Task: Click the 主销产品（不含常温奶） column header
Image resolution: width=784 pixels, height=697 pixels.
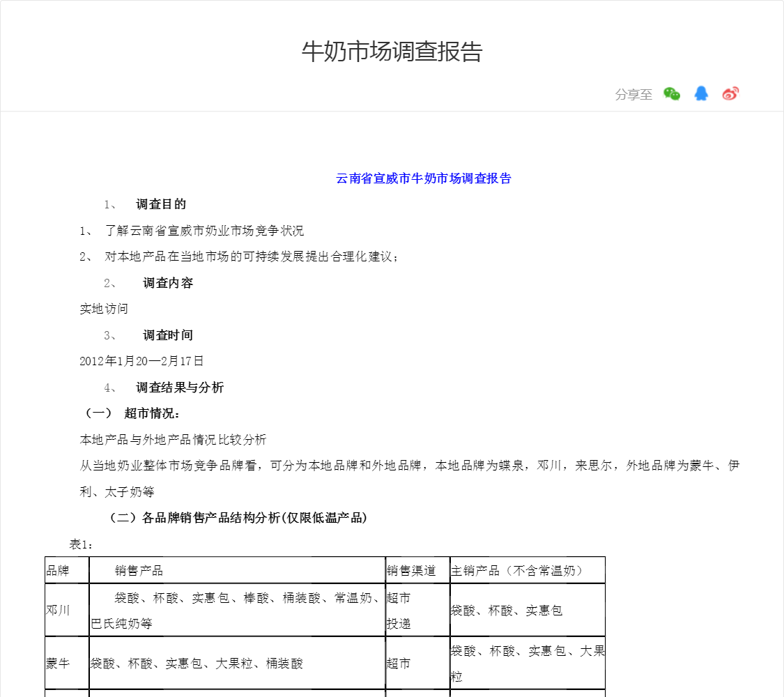Action: point(528,570)
